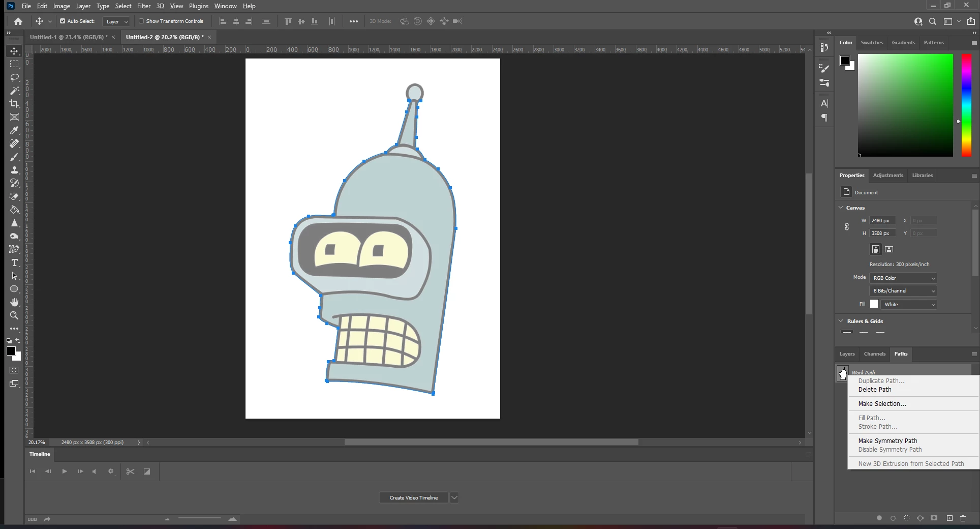The image size is (980, 529).
Task: Play the timeline animation
Action: pos(65,472)
